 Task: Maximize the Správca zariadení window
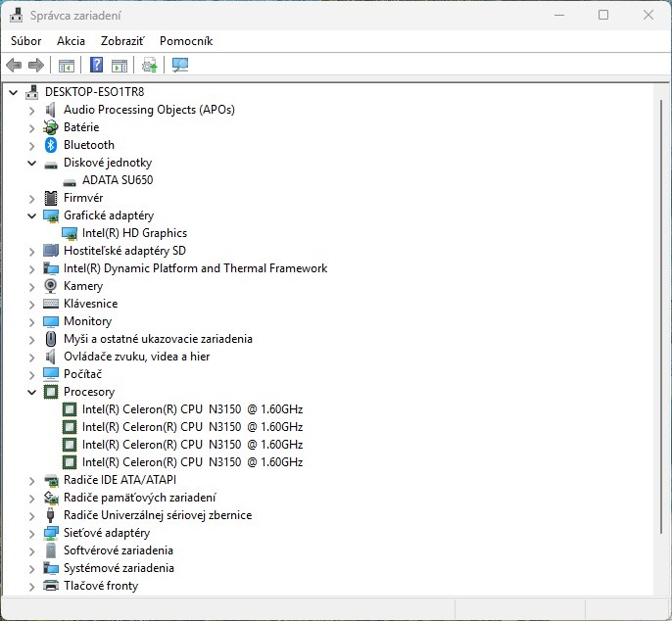pos(603,15)
